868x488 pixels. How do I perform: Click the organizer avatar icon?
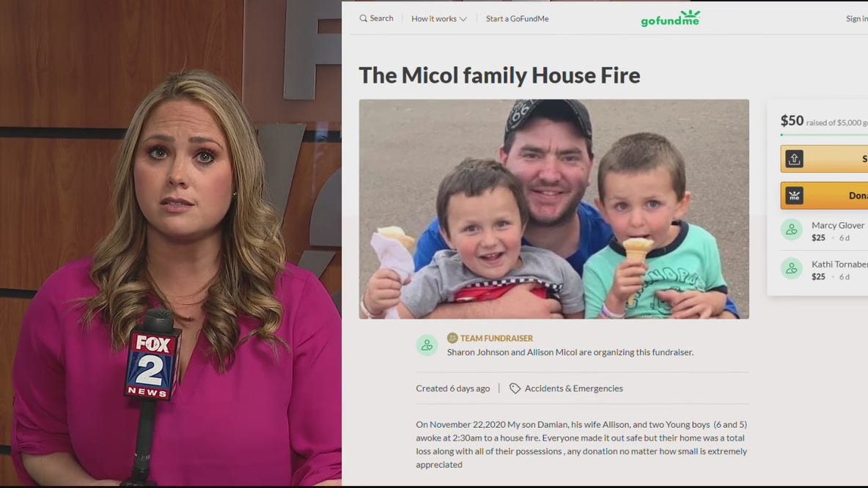[x=427, y=345]
